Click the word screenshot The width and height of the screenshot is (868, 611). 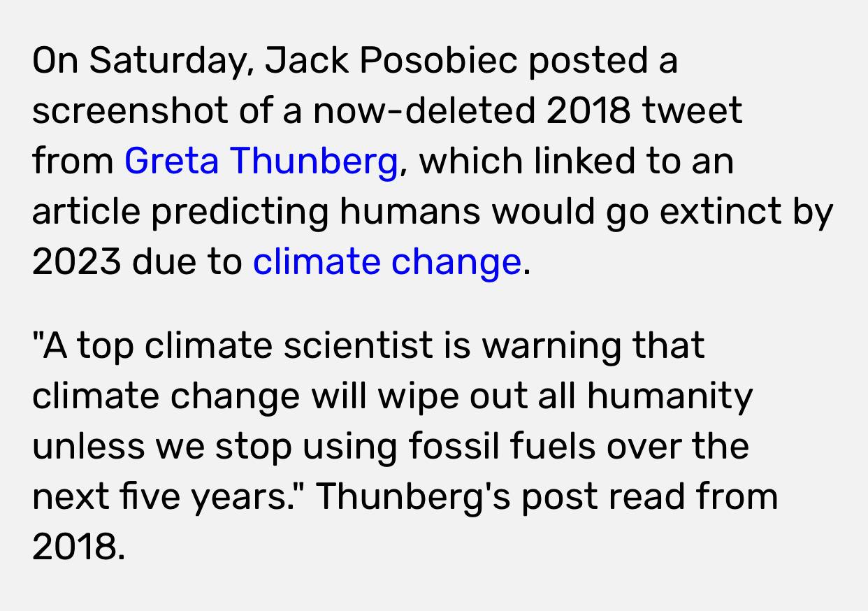tap(130, 111)
